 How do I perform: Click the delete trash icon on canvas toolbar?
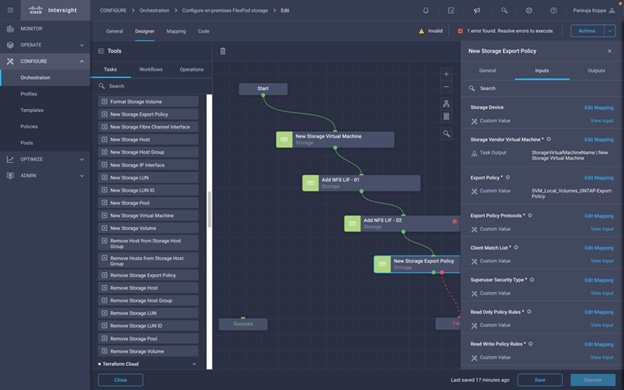[x=223, y=51]
